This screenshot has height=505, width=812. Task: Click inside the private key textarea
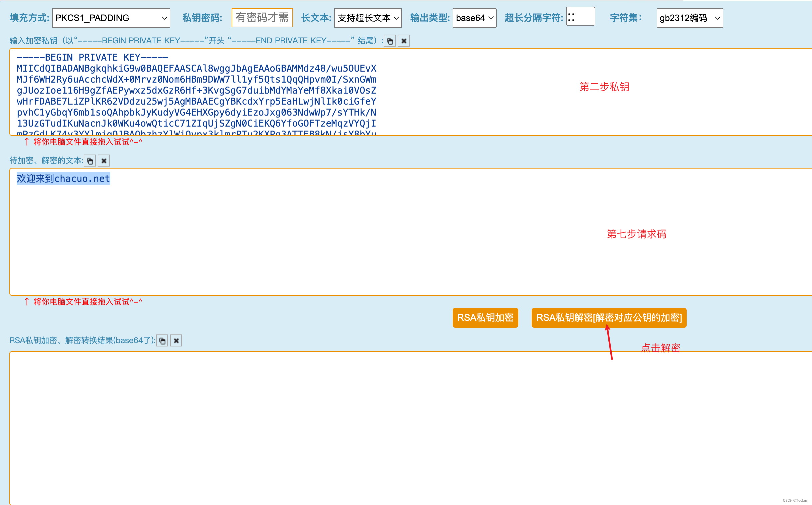468,100
